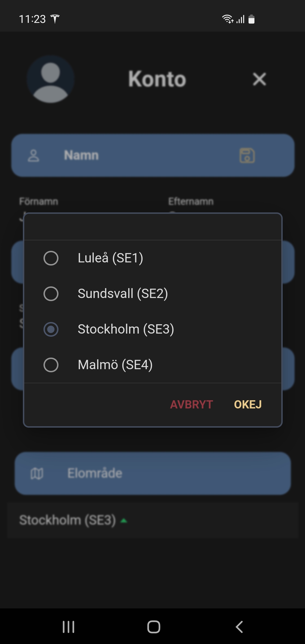Tap the Android back arrow

click(239, 627)
